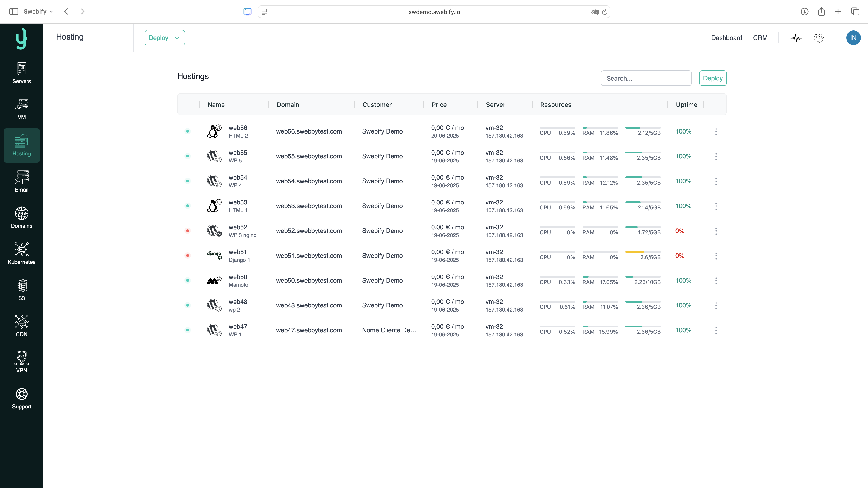Open the IN user avatar menu
The image size is (868, 488).
pos(853,38)
